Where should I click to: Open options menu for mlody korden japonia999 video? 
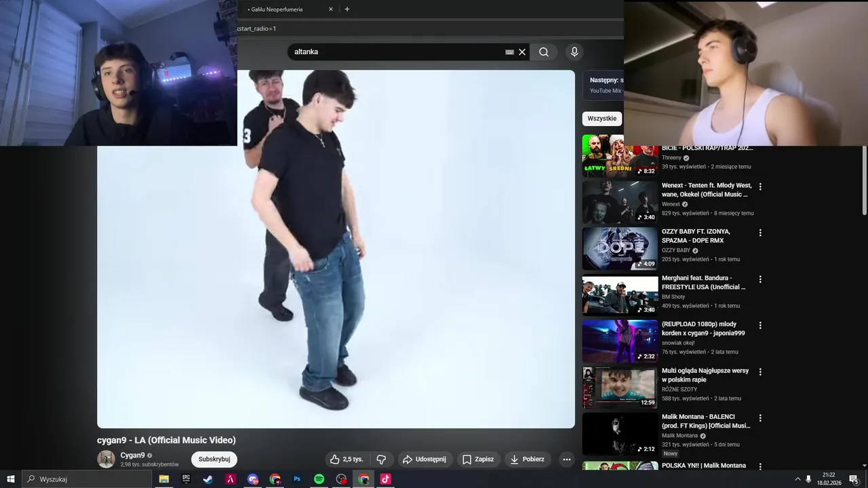click(x=760, y=325)
